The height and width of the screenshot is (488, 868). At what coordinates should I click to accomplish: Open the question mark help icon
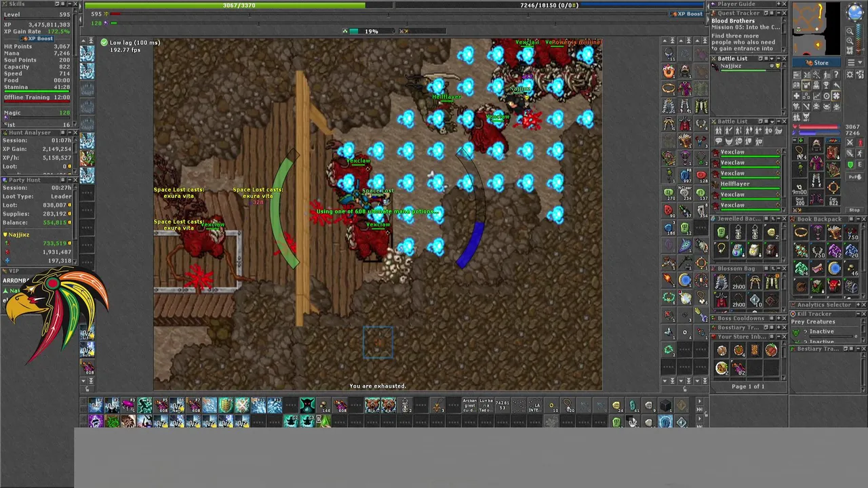(836, 74)
